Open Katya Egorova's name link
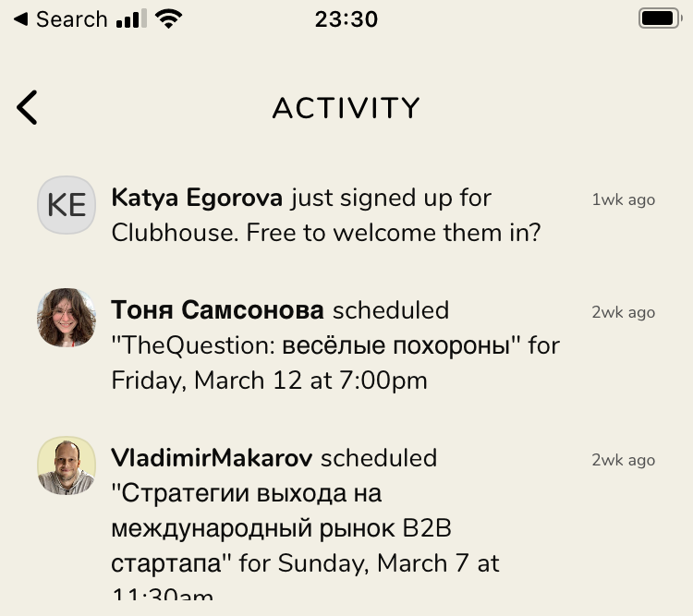Viewport: 693px width, 616px height. [x=199, y=198]
